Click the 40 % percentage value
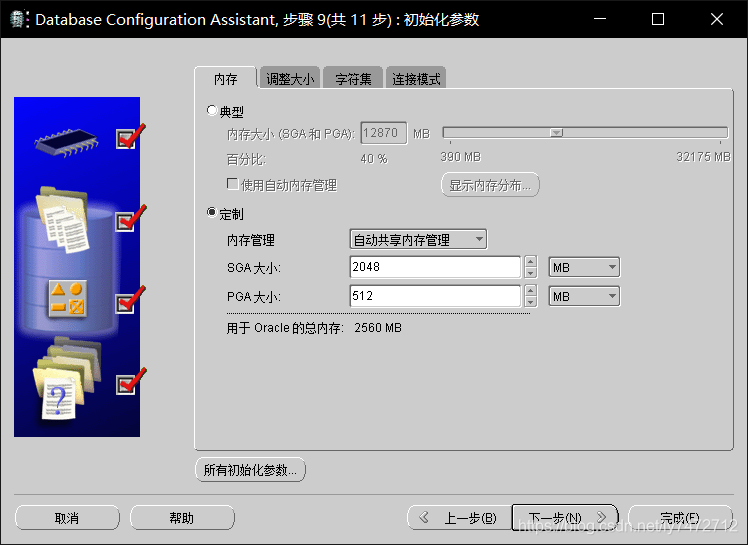Screen dimensions: 748x545 pyautogui.click(x=374, y=159)
